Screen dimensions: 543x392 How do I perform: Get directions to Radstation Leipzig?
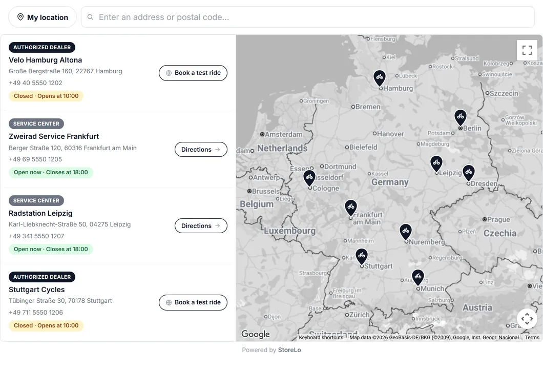coord(201,226)
